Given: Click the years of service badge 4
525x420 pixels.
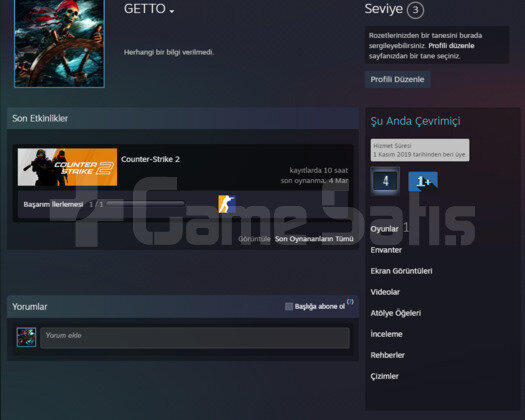Looking at the screenshot, I should tap(385, 181).
